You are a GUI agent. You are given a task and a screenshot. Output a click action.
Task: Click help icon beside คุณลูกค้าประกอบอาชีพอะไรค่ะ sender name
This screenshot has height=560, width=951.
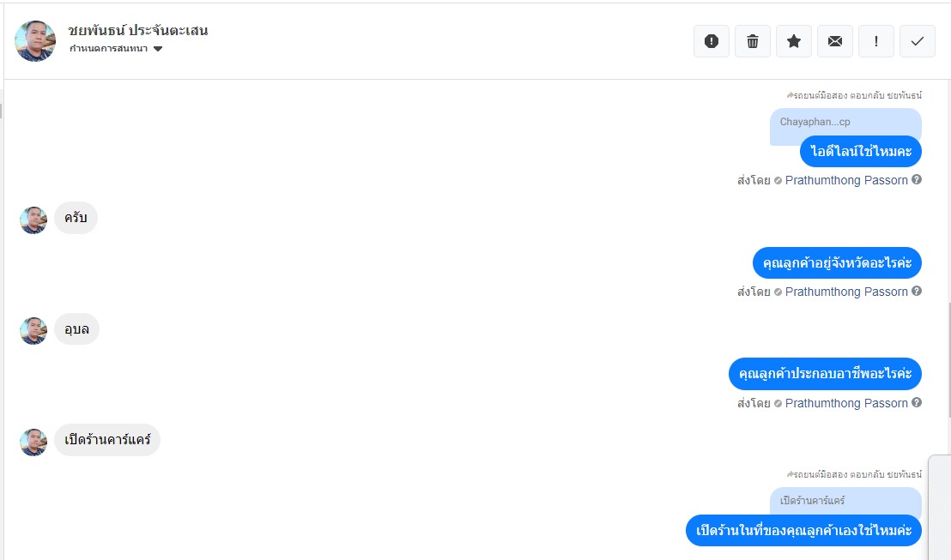click(917, 403)
